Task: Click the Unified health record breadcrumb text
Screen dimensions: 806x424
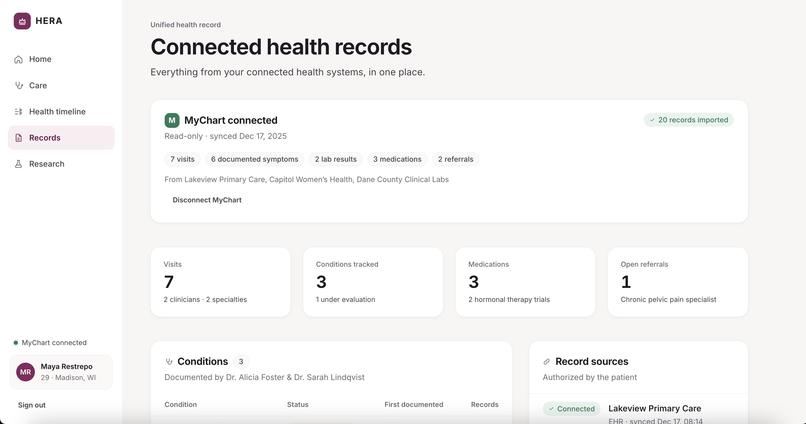Action: [x=186, y=25]
